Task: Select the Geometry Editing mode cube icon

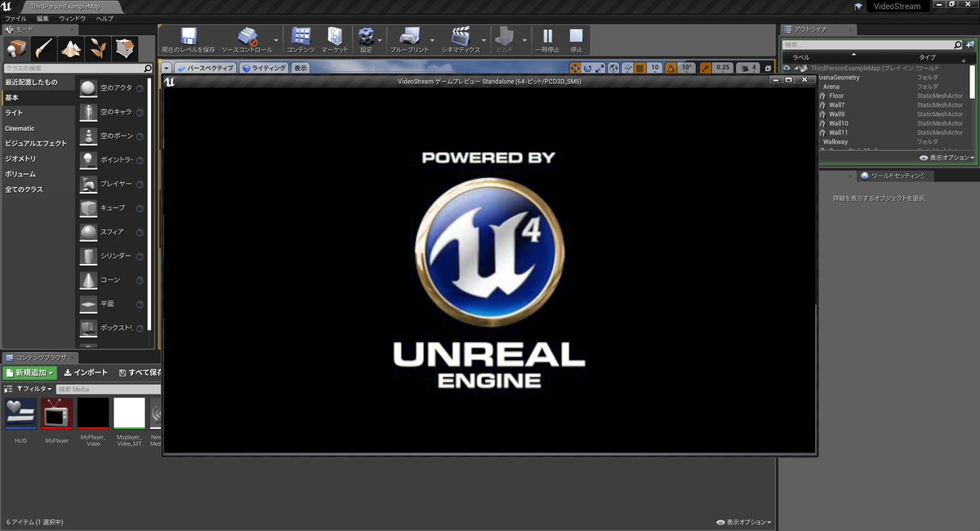Action: coord(125,49)
